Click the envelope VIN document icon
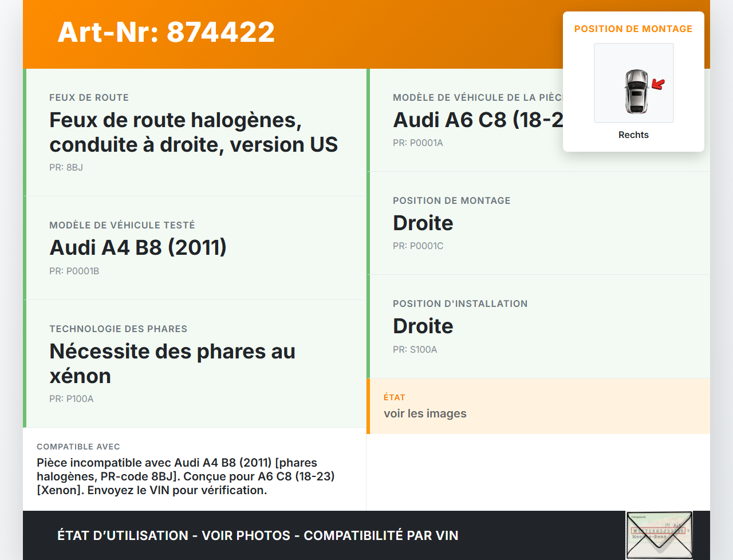Image resolution: width=733 pixels, height=560 pixels. [x=659, y=535]
